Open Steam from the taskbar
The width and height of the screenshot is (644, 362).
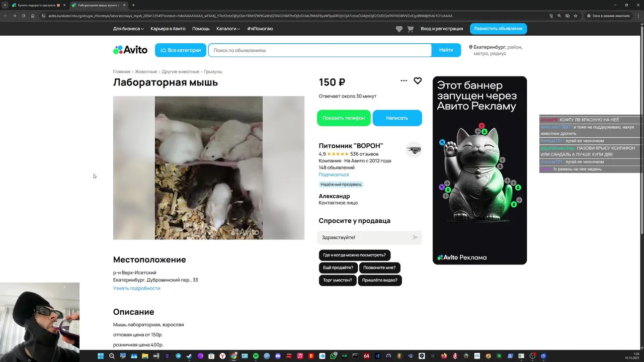189,356
